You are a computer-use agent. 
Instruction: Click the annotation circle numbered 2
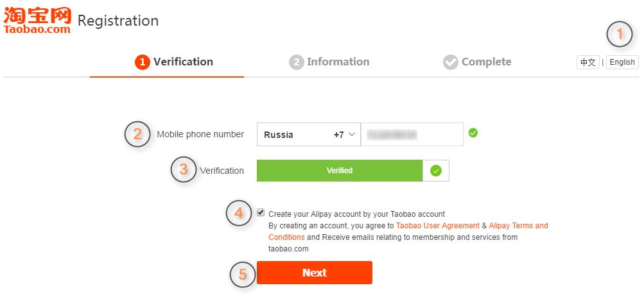coord(137,134)
